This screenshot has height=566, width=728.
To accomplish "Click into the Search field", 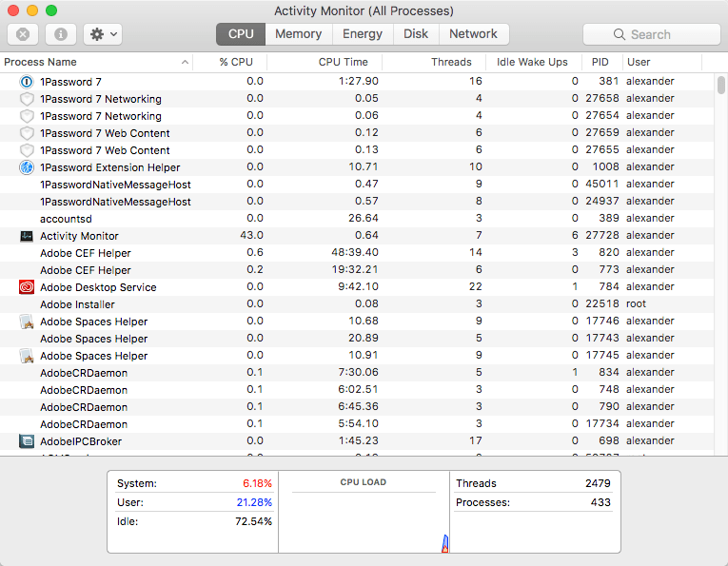I will 651,34.
